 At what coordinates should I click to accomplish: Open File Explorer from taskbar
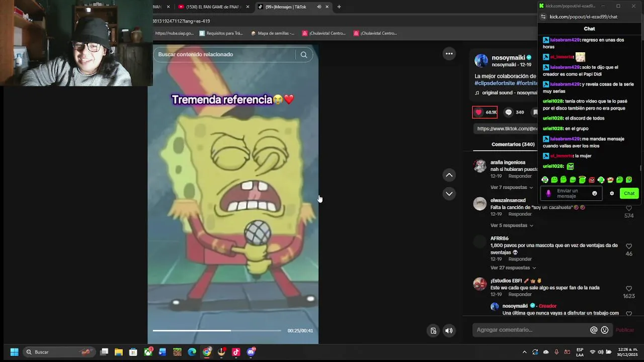coord(119,352)
